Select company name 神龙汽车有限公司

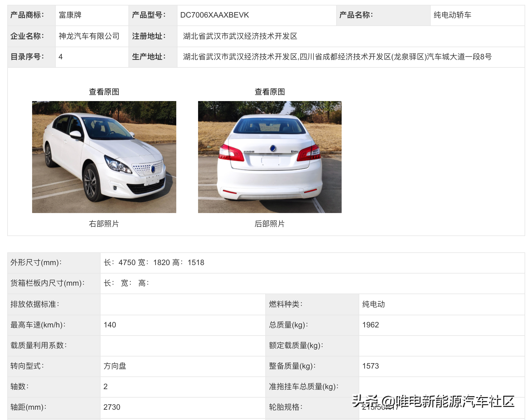89,36
